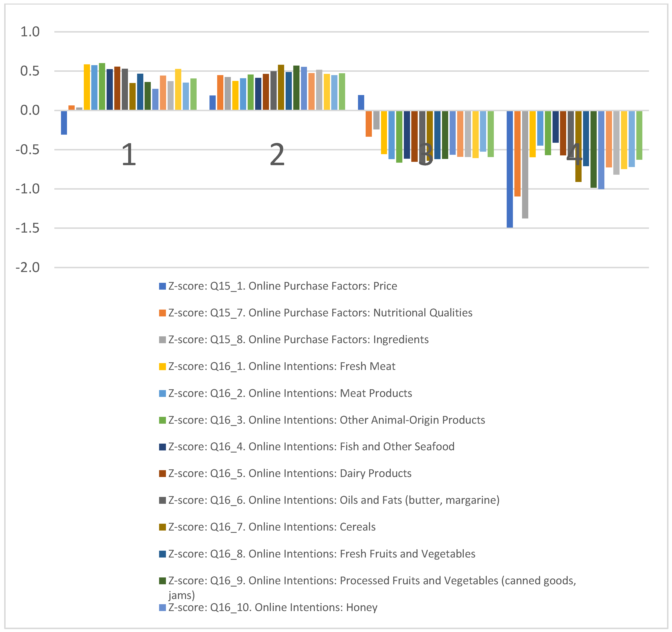Select the Other Animal-Origin Products legend label

326,420
